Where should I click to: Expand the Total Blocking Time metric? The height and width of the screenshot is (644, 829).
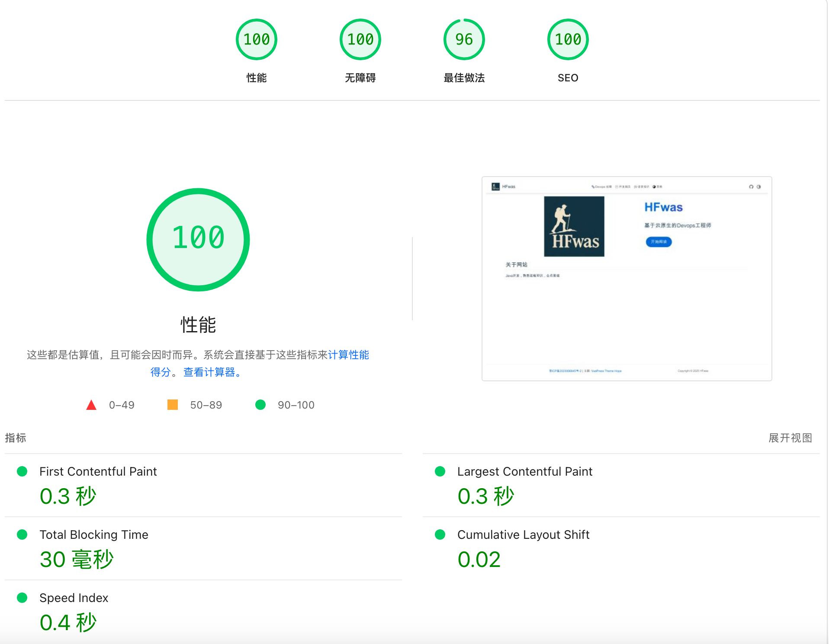pyautogui.click(x=93, y=535)
